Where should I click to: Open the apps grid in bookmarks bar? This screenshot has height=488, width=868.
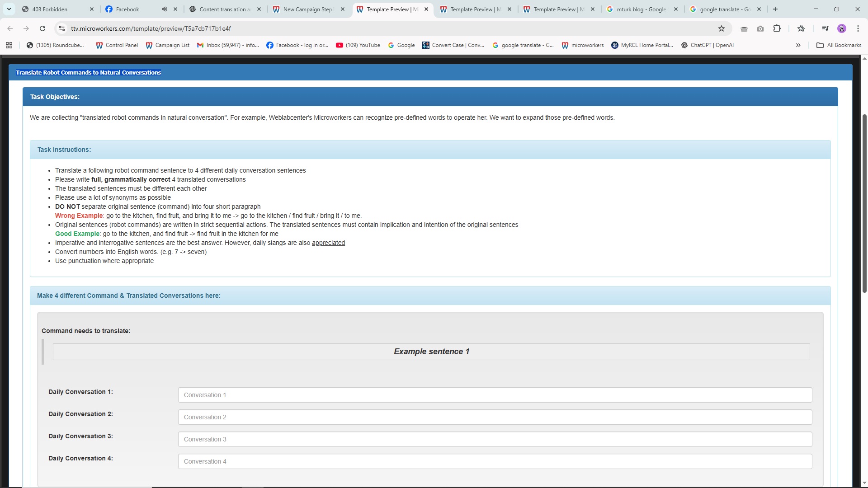click(x=9, y=45)
